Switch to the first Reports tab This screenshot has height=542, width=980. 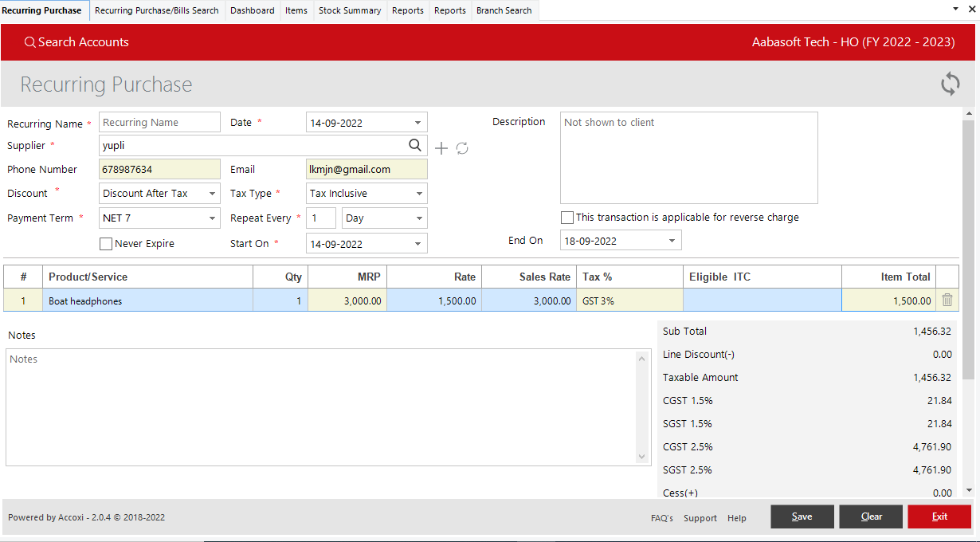pyautogui.click(x=408, y=10)
